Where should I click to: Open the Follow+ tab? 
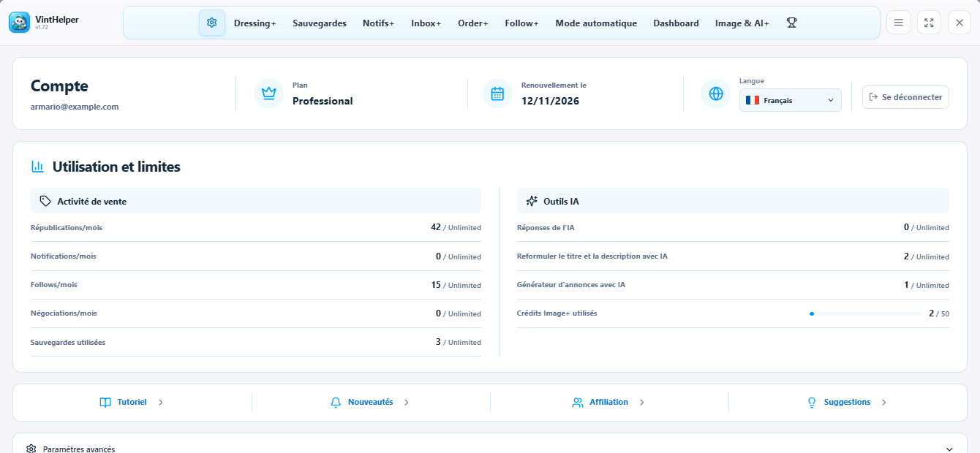click(522, 23)
